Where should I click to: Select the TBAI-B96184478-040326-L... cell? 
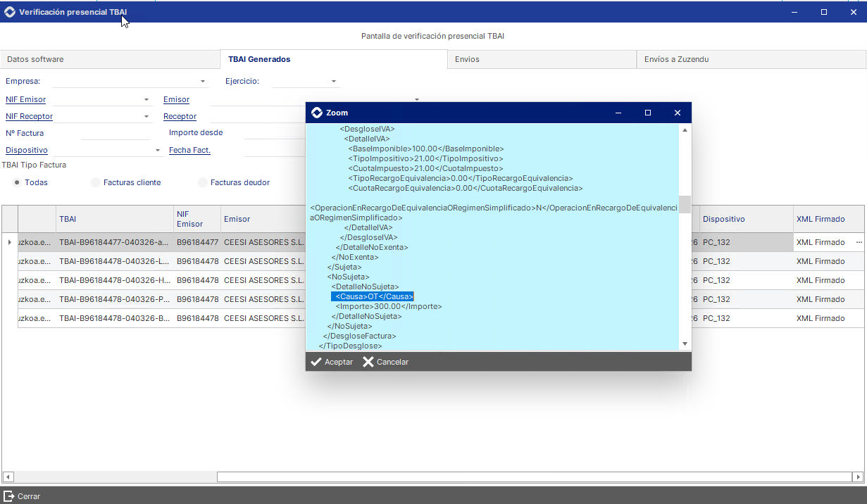click(115, 261)
